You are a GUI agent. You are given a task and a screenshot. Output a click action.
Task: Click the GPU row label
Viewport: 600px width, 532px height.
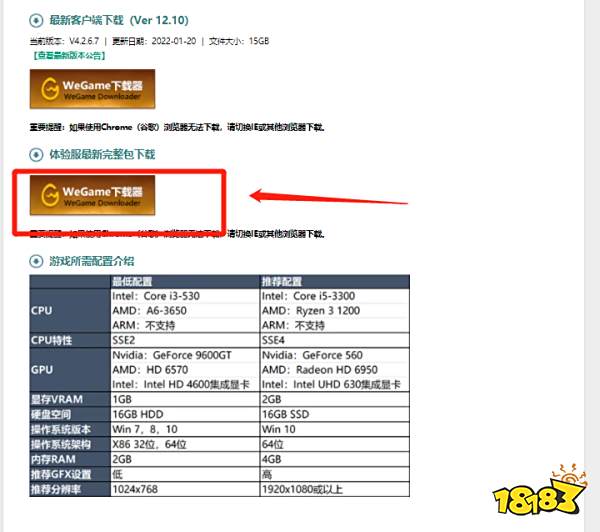click(70, 370)
